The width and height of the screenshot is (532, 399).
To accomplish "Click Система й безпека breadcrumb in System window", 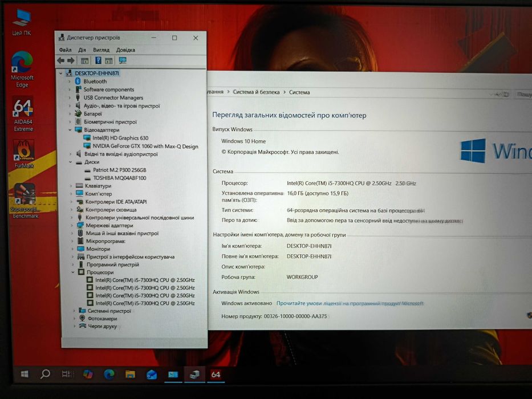I will pyautogui.click(x=256, y=92).
